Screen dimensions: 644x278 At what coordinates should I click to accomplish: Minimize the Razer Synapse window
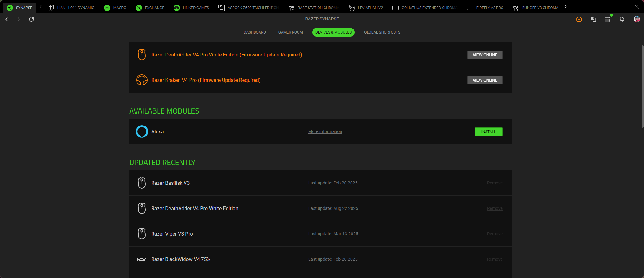pos(606,7)
